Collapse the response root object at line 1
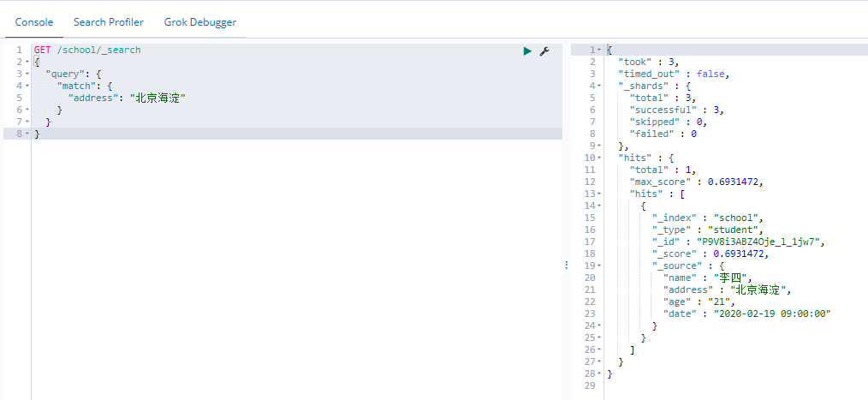 coord(599,51)
